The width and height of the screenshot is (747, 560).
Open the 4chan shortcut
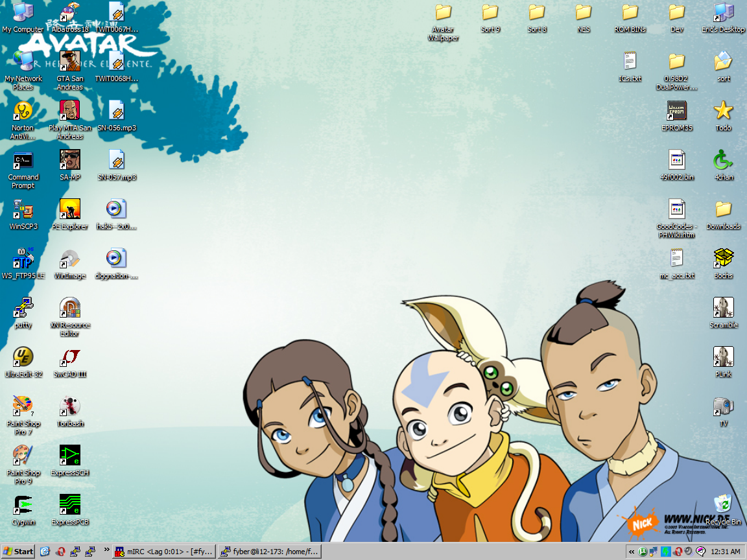(723, 165)
